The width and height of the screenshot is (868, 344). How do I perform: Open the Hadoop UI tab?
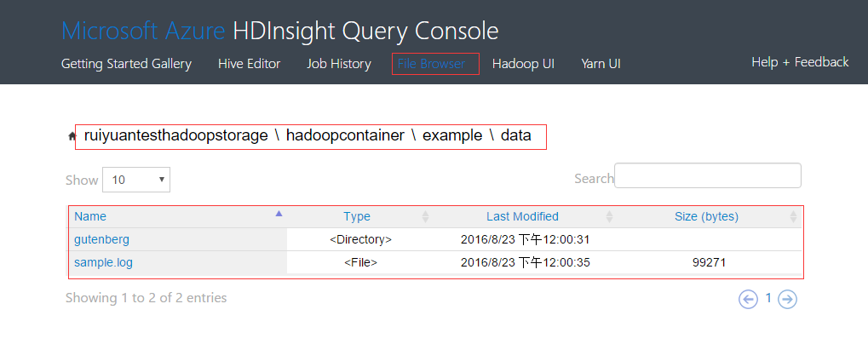pos(523,64)
